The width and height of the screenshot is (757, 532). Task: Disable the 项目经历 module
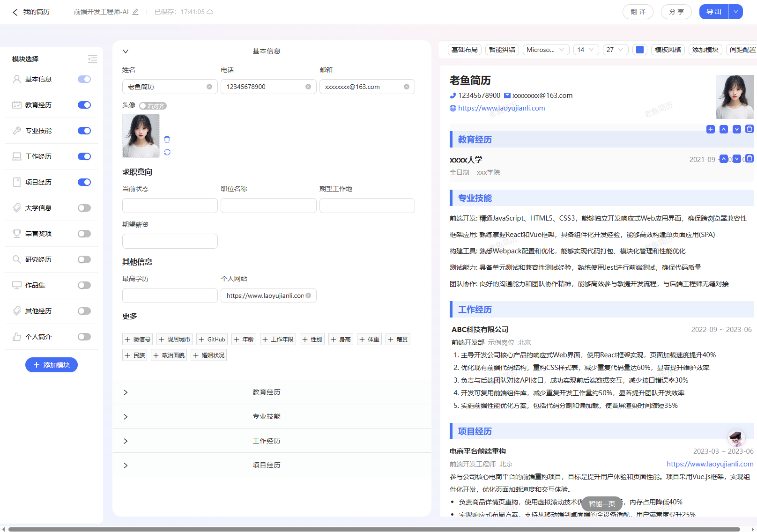84,182
